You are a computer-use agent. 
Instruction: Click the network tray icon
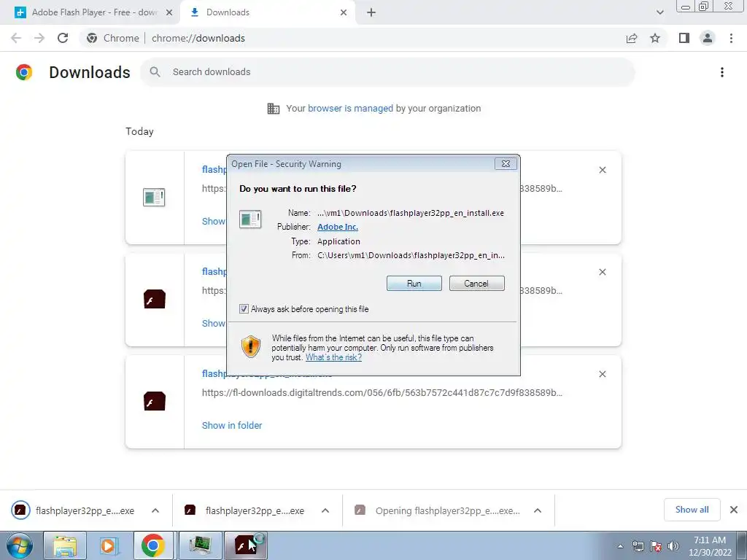tap(638, 546)
